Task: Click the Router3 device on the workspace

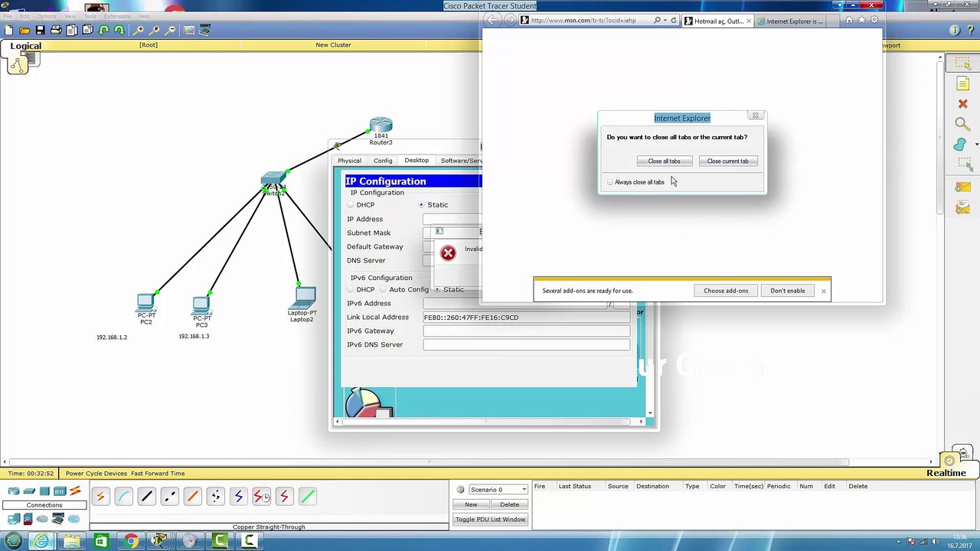Action: point(381,126)
